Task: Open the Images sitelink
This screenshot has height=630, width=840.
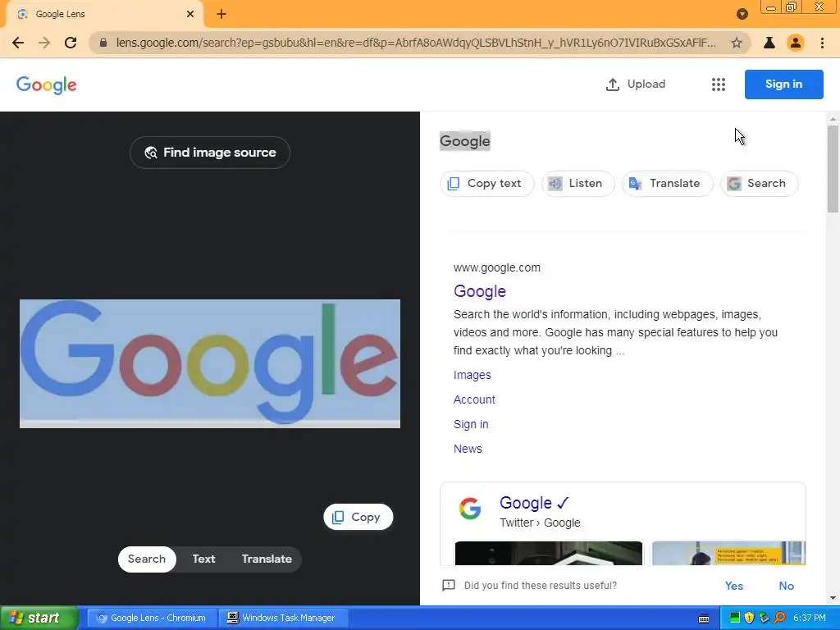Action: [472, 375]
